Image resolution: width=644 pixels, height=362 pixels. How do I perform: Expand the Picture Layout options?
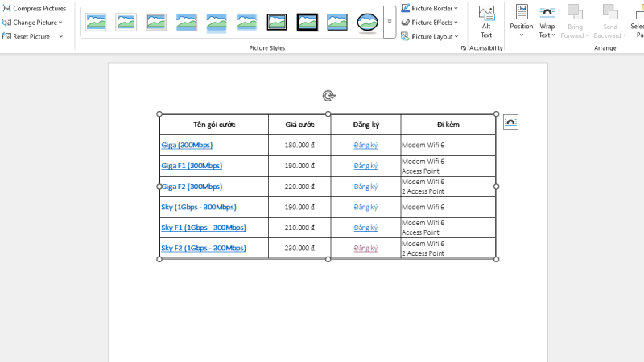tap(429, 36)
